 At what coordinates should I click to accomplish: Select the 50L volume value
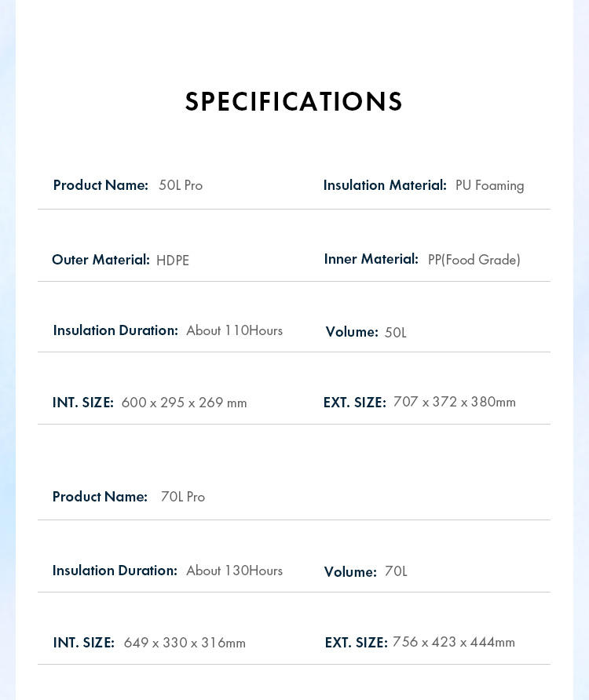(396, 333)
